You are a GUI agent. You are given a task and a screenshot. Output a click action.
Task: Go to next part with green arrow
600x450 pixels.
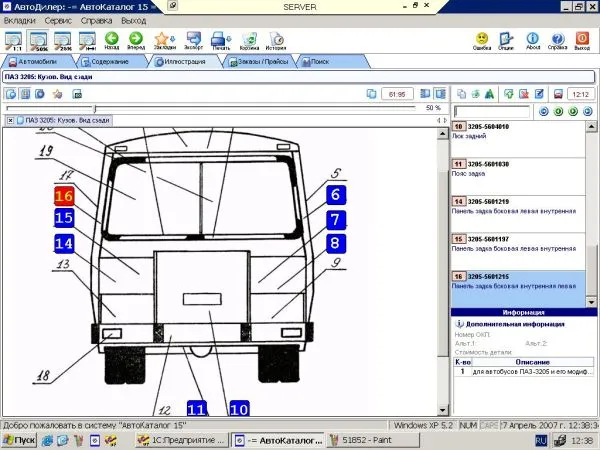573,111
